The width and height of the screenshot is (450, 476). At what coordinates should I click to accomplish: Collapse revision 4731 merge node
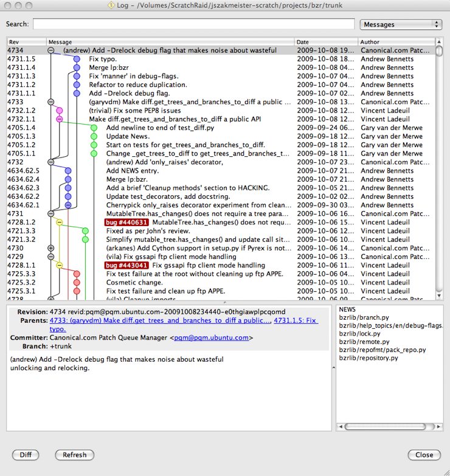coord(51,214)
